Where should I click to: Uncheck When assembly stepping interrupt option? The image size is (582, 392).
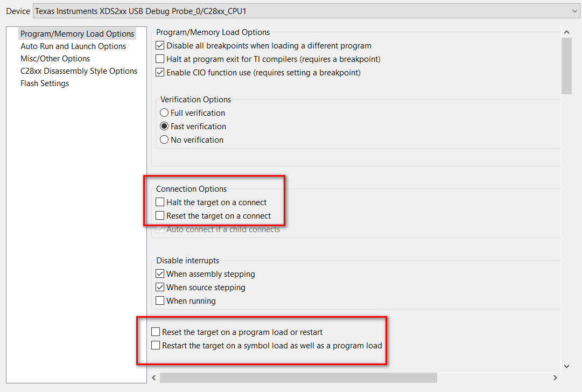[160, 274]
